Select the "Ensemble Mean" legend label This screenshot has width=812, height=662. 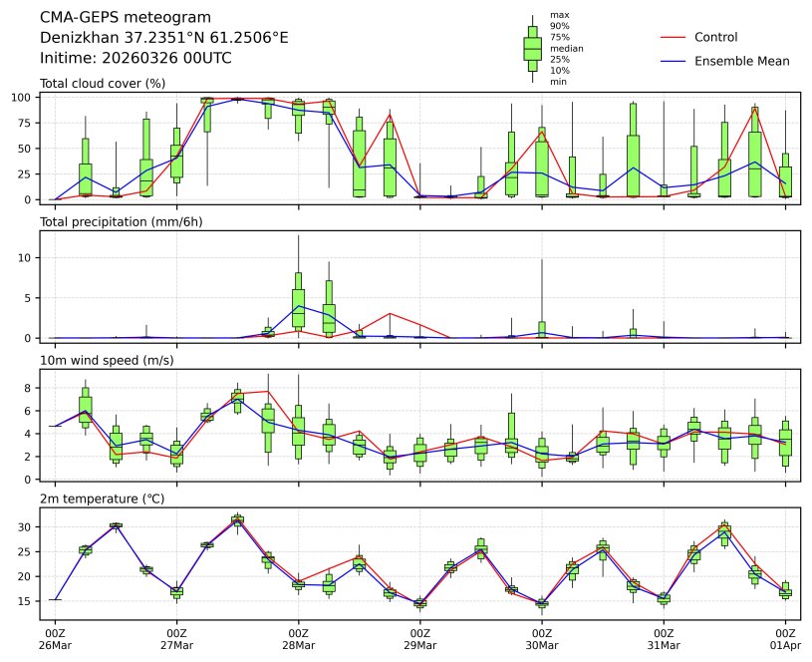click(x=741, y=61)
